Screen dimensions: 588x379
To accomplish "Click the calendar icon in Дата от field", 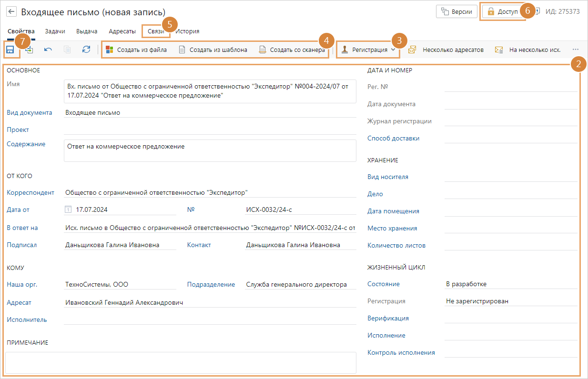I will [68, 209].
